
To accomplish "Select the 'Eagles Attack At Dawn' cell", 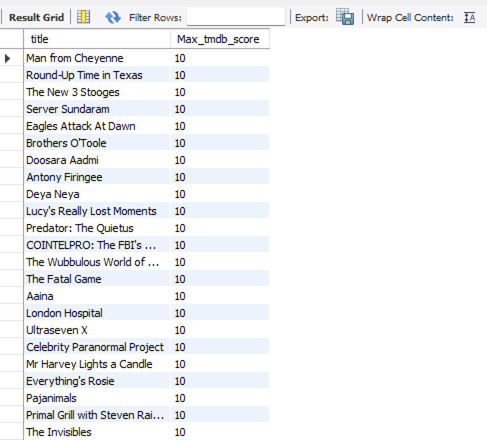I will [x=97, y=126].
